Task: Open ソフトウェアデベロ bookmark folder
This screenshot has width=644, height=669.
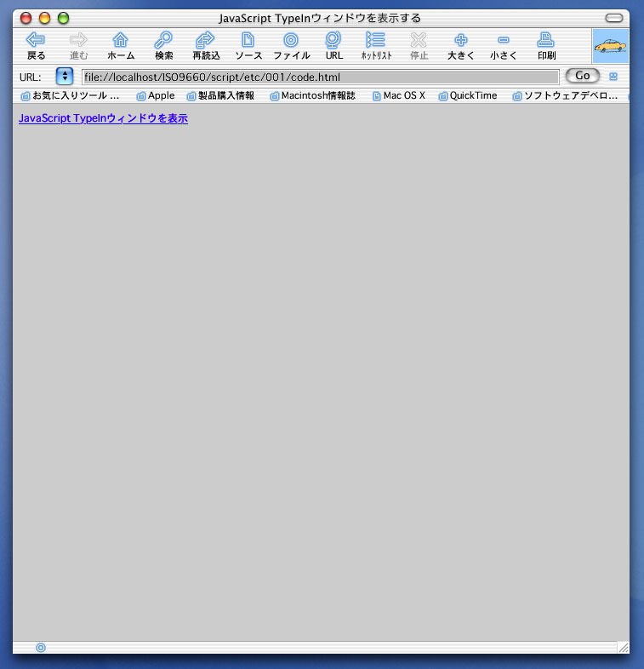Action: point(565,95)
